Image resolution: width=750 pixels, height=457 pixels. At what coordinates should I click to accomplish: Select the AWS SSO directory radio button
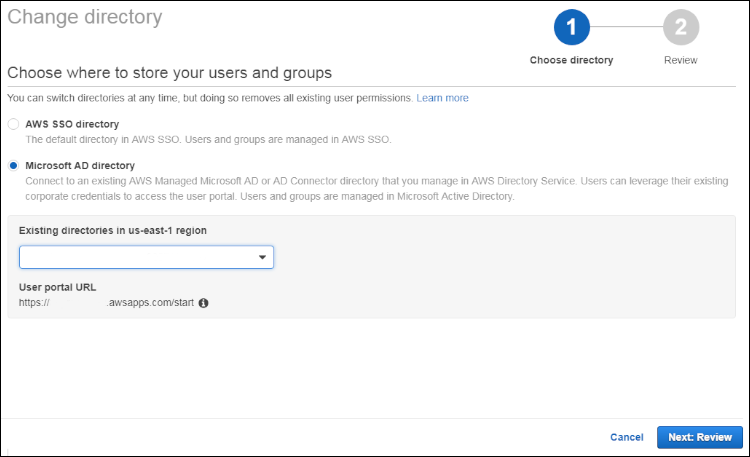click(13, 124)
